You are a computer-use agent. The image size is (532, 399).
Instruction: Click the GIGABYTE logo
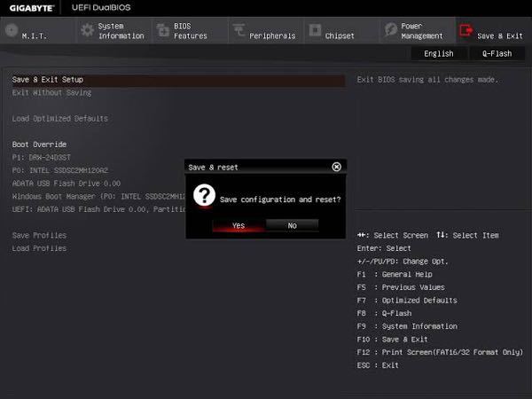click(32, 8)
